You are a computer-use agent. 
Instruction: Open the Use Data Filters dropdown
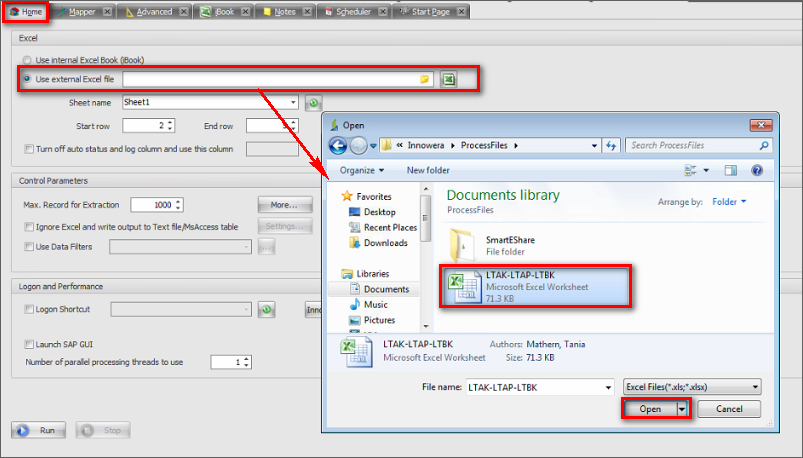pos(246,247)
